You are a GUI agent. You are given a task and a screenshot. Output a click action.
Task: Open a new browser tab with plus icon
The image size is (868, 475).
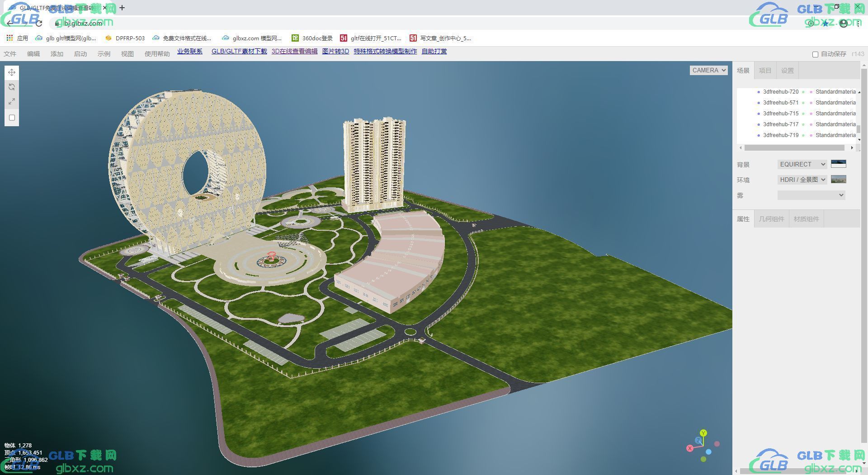[122, 8]
